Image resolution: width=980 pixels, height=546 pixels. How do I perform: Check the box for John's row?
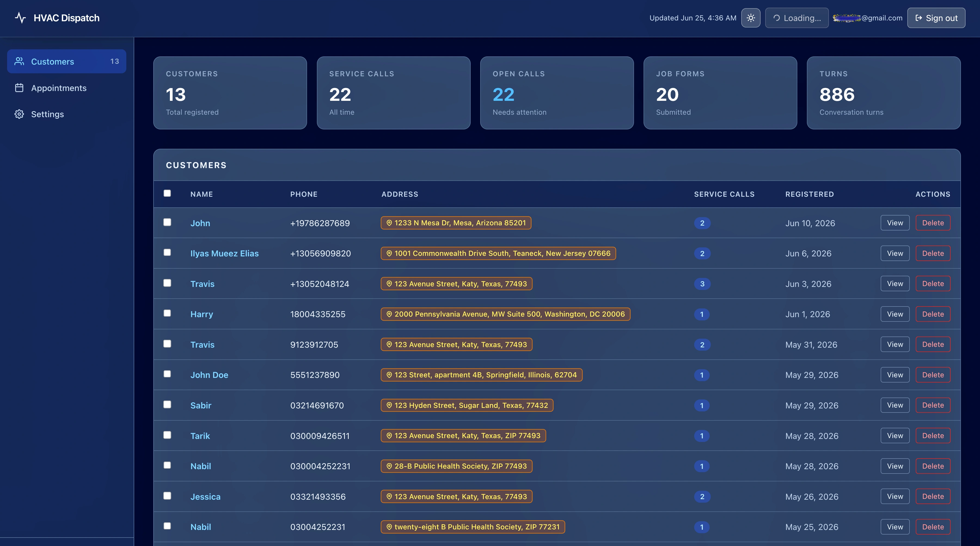pos(167,222)
